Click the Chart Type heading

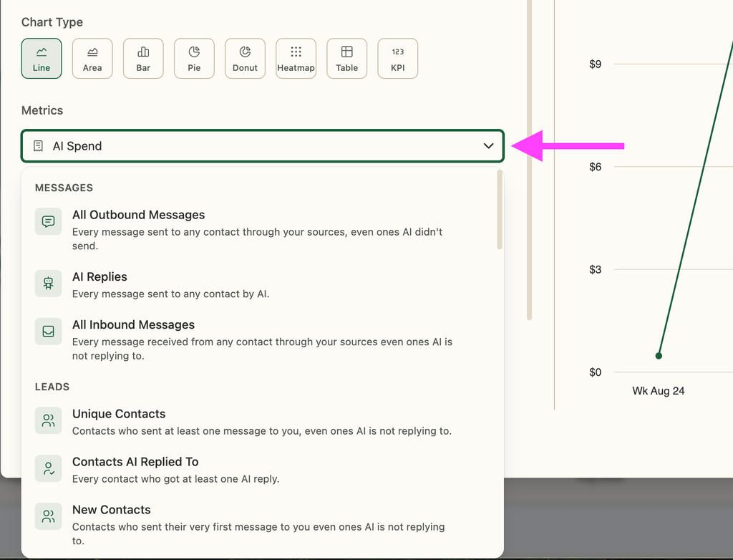pos(52,22)
